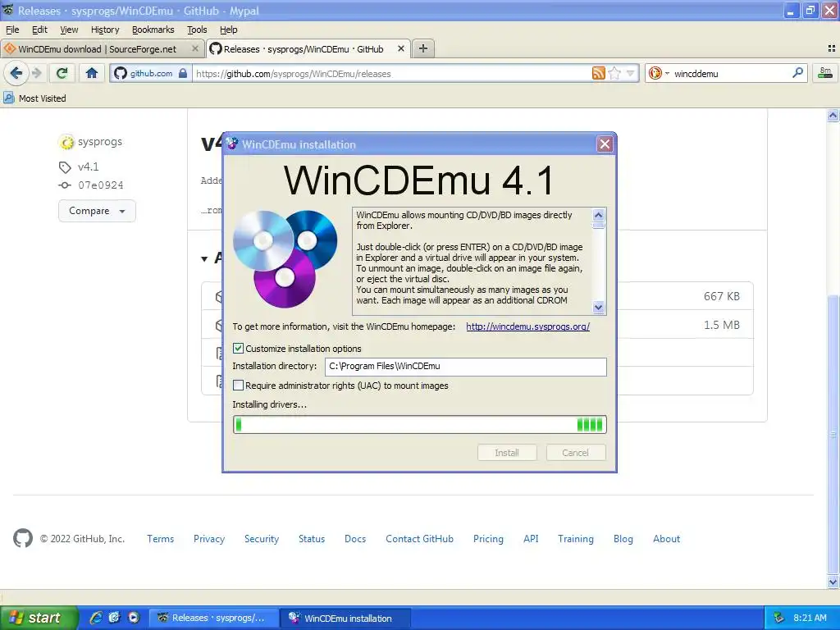Screen dimensions: 840x630
Task: Open the File menu
Action: [12, 30]
